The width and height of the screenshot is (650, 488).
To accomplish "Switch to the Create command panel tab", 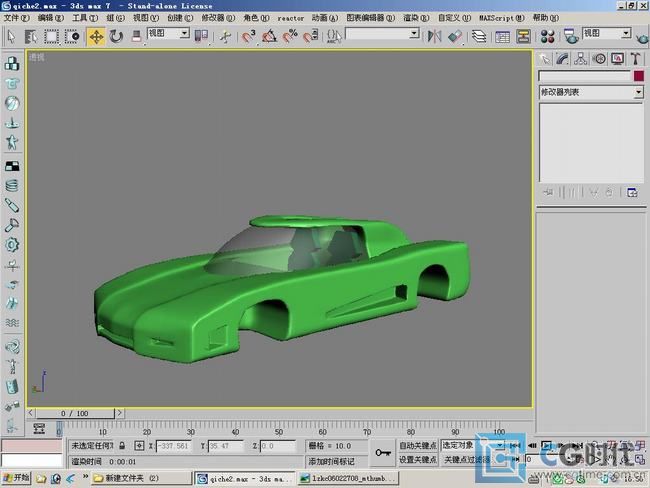I will [545, 59].
